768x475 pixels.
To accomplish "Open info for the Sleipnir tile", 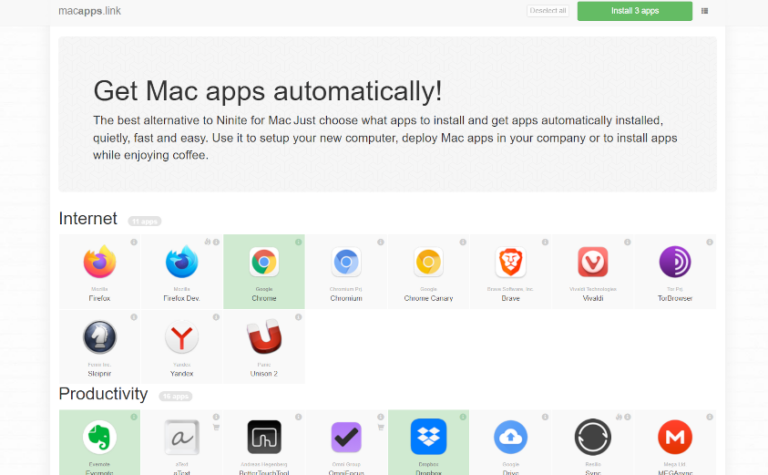I will tap(134, 317).
